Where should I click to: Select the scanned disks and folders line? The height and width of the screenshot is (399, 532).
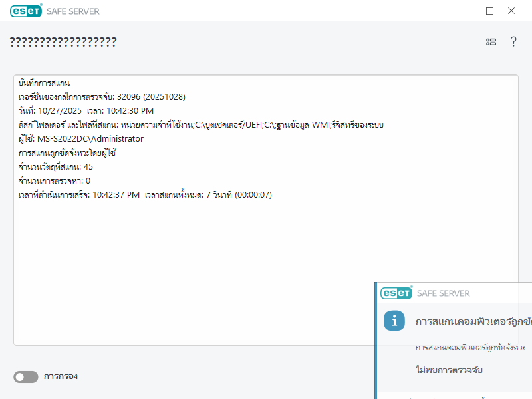pyautogui.click(x=201, y=125)
